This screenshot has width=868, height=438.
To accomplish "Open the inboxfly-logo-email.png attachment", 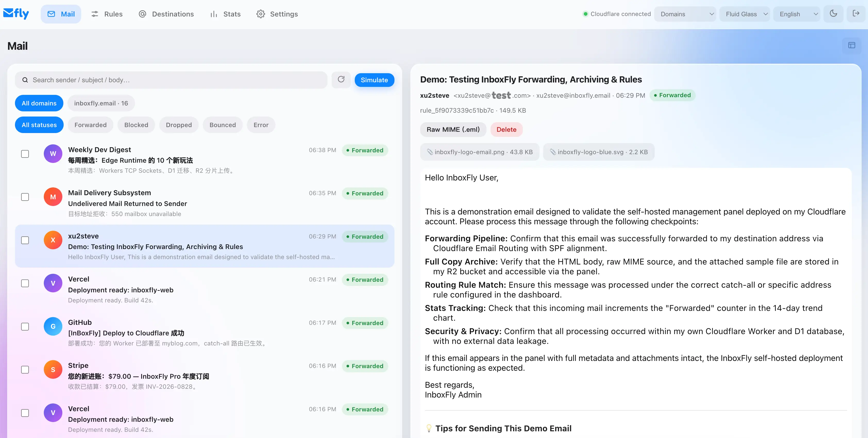I will (479, 152).
